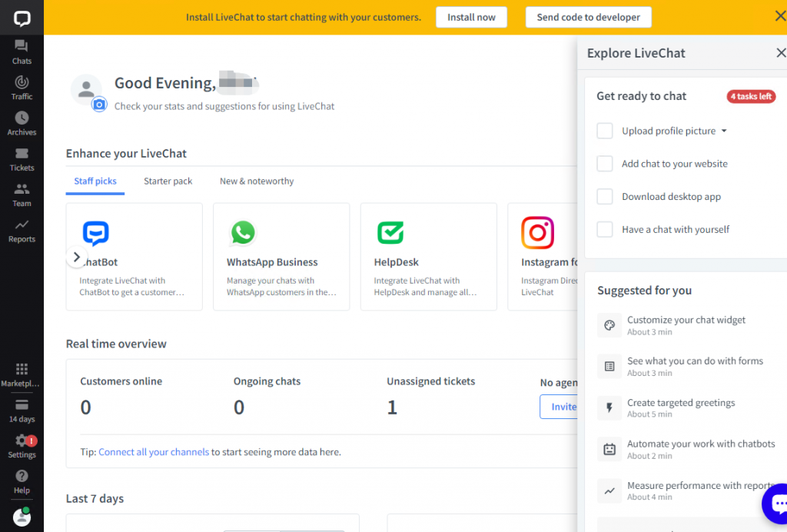Click the lightning bolt greetings icon
The height and width of the screenshot is (532, 787).
point(609,407)
